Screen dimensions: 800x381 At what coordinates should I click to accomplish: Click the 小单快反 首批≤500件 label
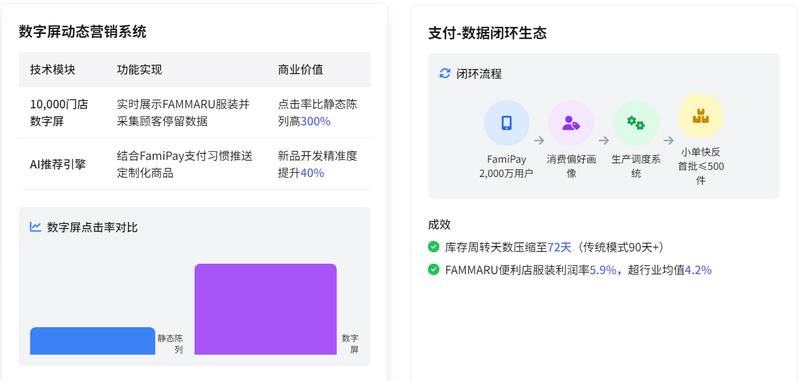pyautogui.click(x=701, y=166)
